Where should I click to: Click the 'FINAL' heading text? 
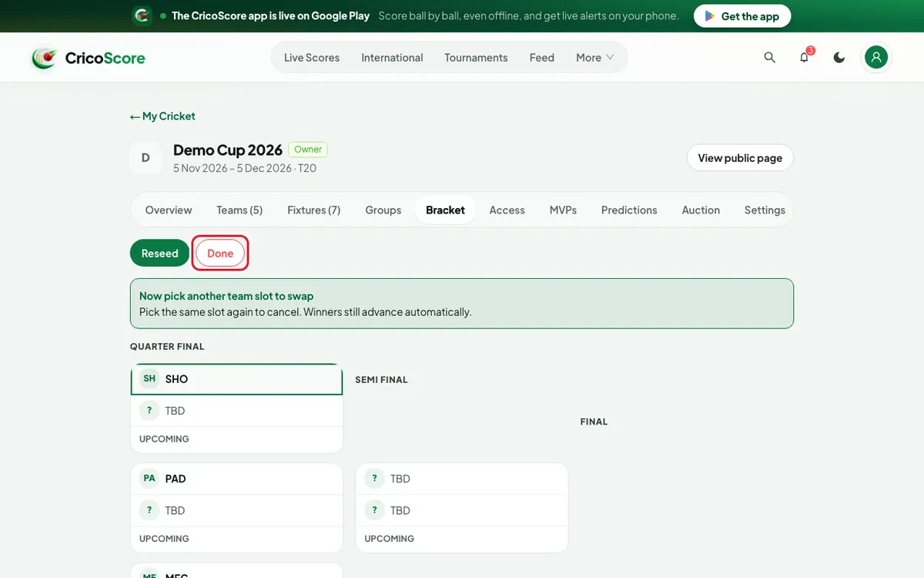coord(594,422)
